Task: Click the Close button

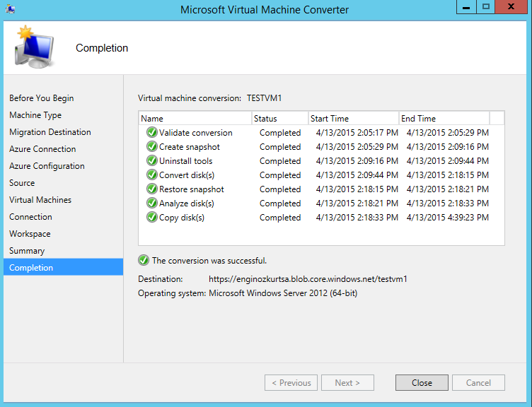Action: [422, 382]
